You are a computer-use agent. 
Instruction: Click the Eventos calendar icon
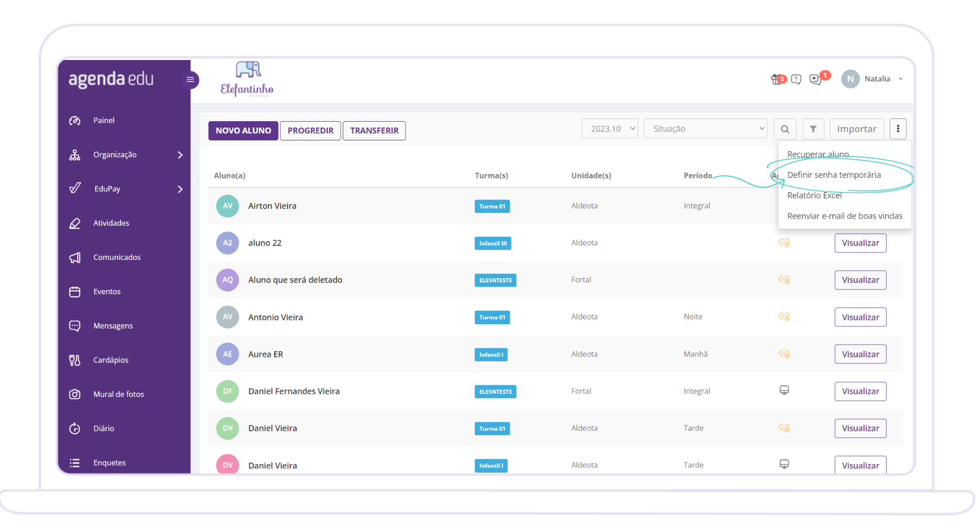75,292
